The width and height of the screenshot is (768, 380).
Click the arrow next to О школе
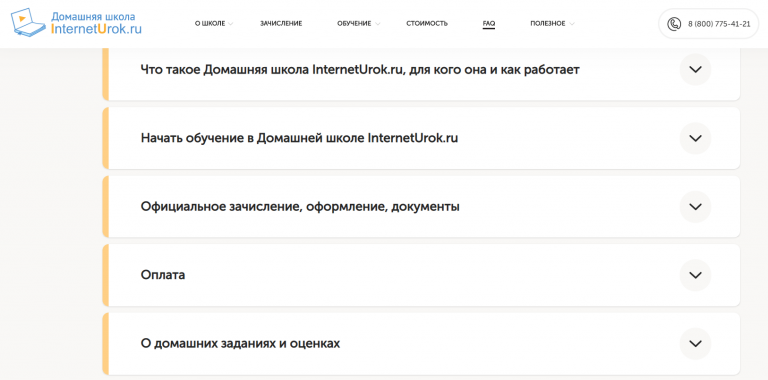230,24
